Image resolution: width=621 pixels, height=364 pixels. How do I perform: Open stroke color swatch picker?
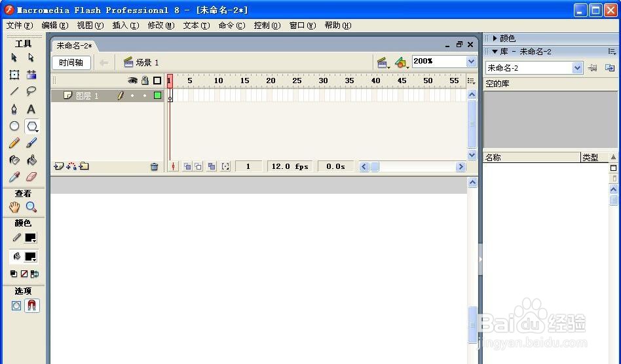pyautogui.click(x=31, y=238)
